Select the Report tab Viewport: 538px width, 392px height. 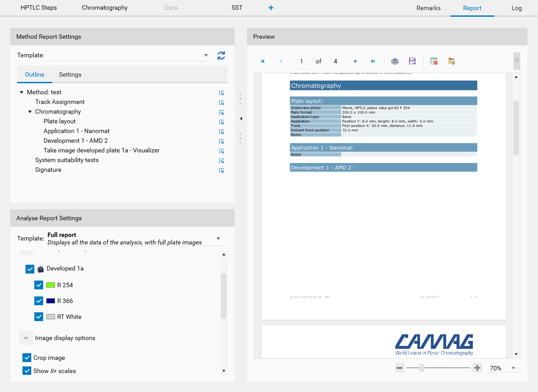tap(472, 8)
